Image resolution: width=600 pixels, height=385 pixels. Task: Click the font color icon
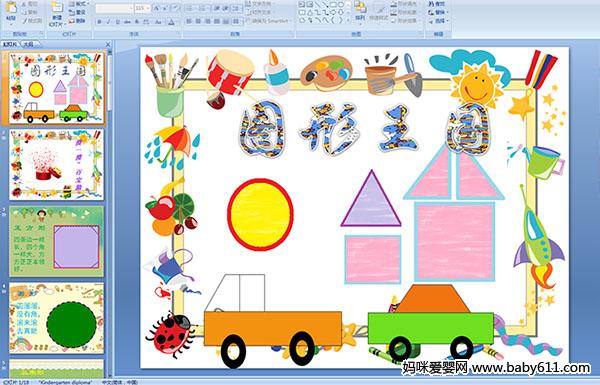[171, 22]
